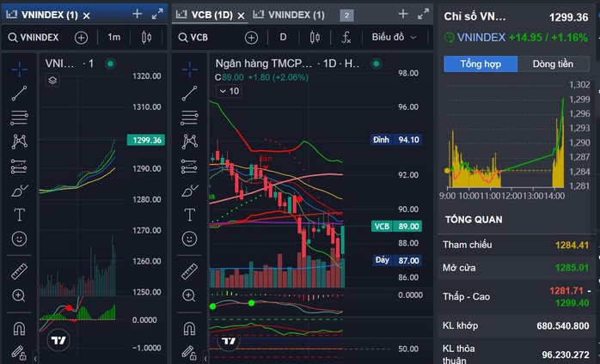Click VNINDEX index link in right panel
600x364 pixels.
tap(481, 38)
